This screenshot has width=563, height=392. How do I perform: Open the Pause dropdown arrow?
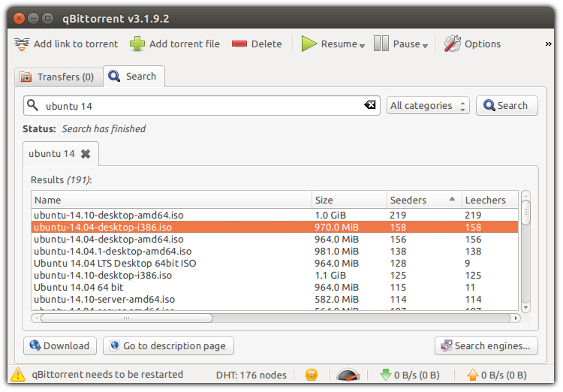(x=425, y=46)
